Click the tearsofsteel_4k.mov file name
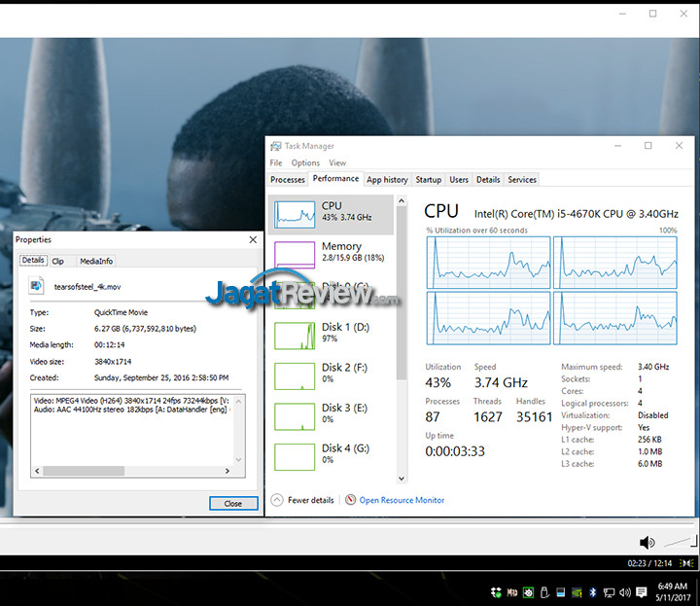700x606 pixels. click(87, 287)
